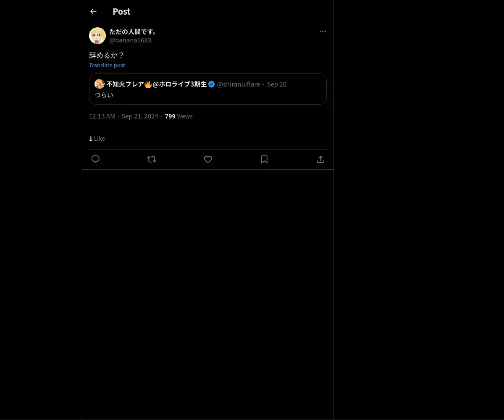Click the share upload icon
This screenshot has width=504, height=420.
[320, 159]
